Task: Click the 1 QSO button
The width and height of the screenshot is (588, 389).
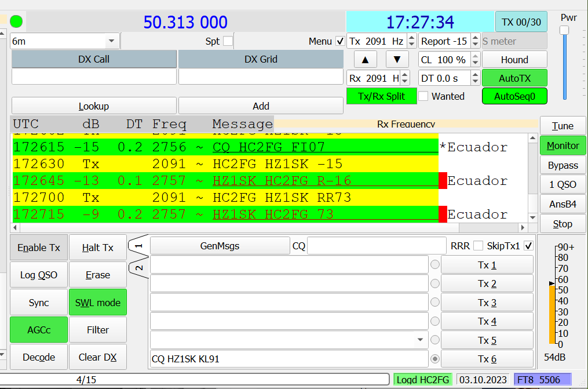Action: tap(563, 184)
